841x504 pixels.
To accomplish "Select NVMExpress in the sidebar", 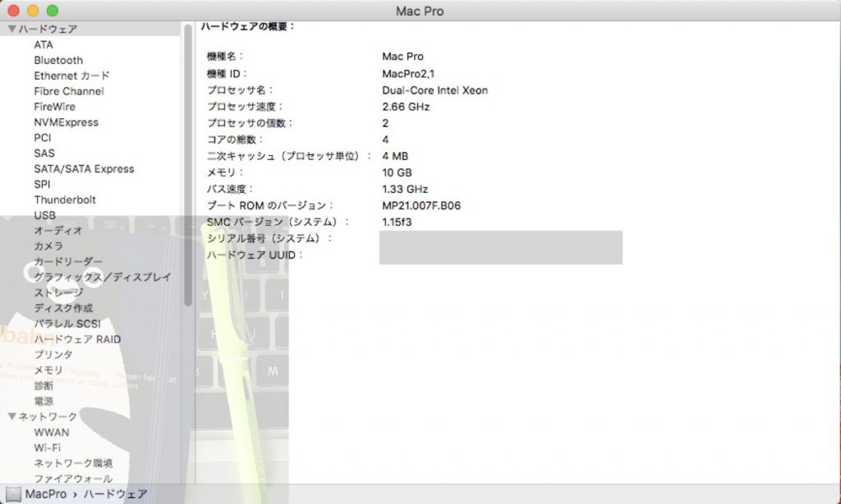I will [x=66, y=122].
